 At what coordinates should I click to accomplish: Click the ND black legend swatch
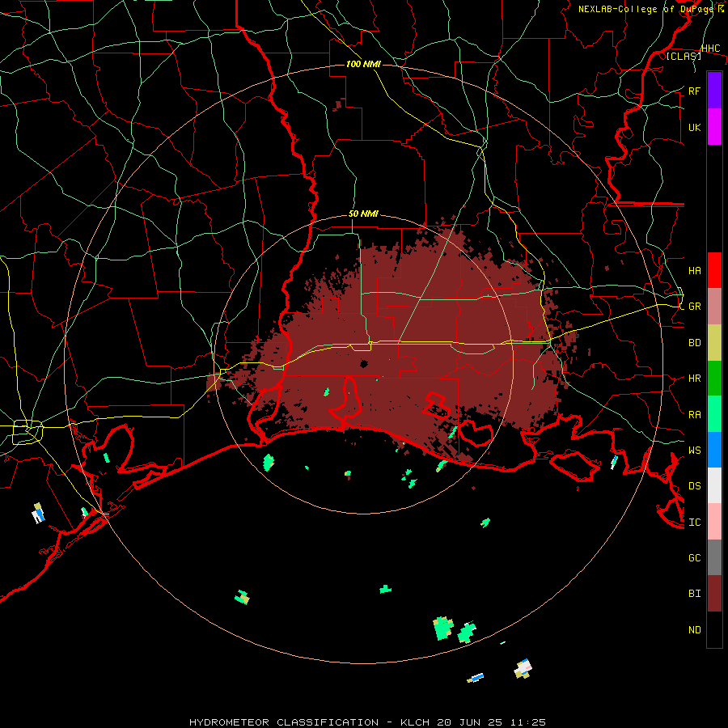[x=714, y=629]
